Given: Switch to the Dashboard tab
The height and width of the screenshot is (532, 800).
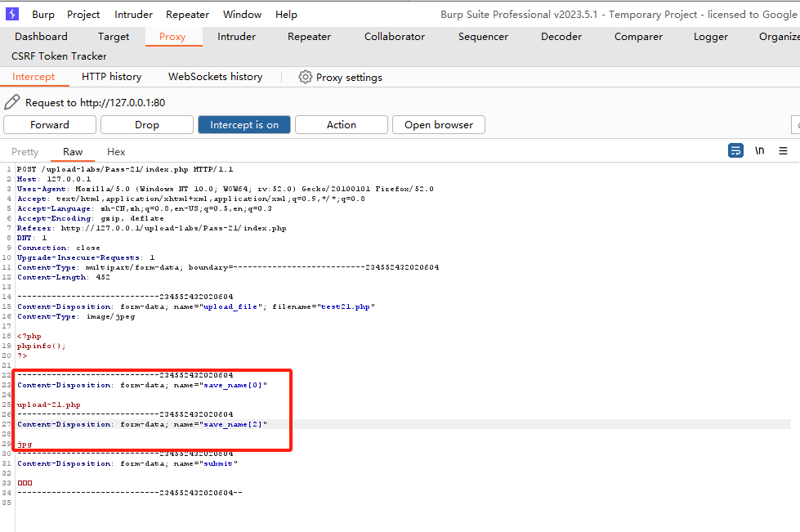Looking at the screenshot, I should point(41,36).
